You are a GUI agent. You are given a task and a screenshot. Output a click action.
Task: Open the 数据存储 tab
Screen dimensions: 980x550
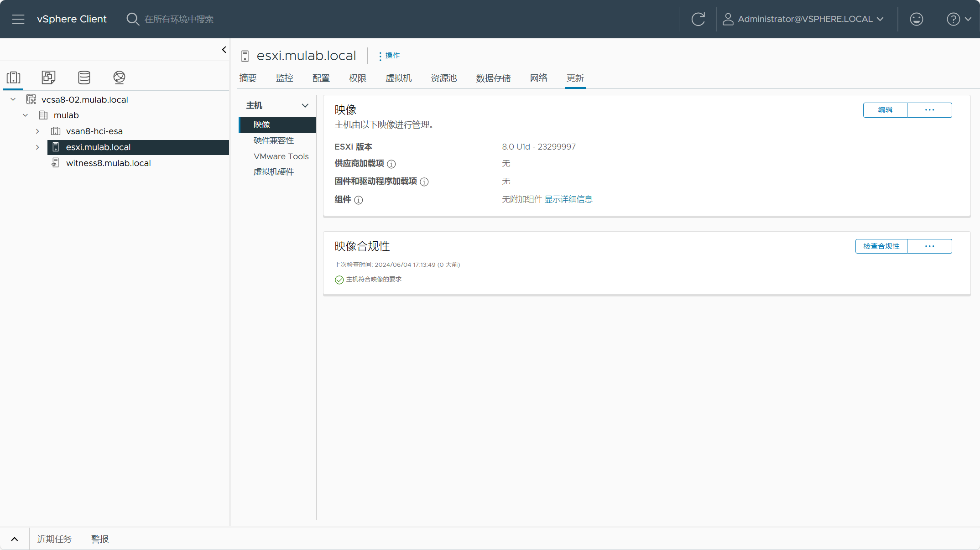pos(494,78)
